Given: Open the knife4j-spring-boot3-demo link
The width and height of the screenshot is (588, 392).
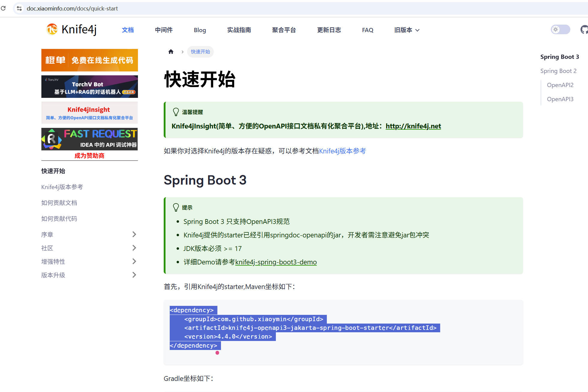Looking at the screenshot, I should [x=276, y=262].
